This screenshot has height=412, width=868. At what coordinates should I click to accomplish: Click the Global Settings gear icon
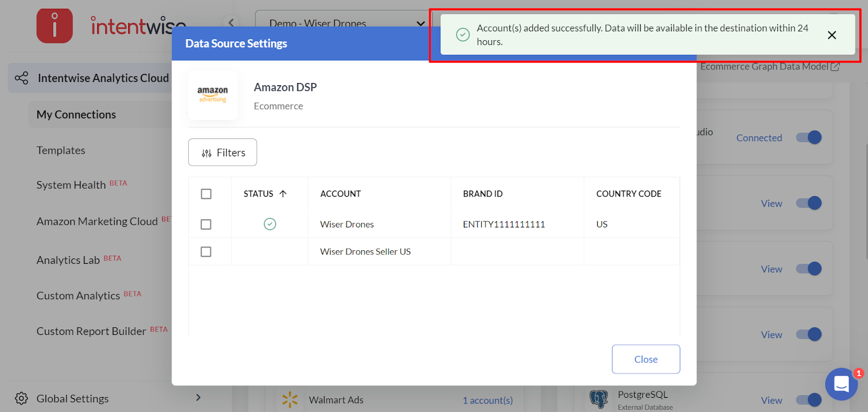21,398
